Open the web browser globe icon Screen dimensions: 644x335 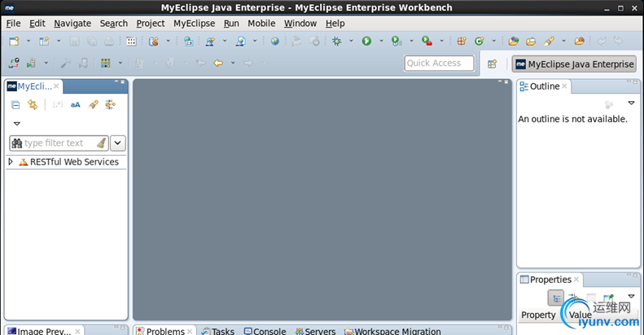click(x=274, y=41)
